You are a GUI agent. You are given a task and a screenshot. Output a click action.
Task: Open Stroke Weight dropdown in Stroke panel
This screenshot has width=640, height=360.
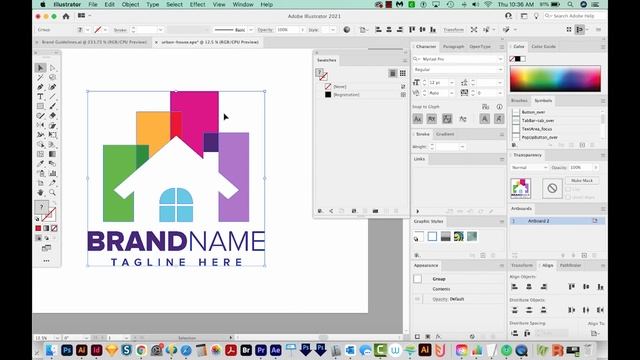pyautogui.click(x=462, y=147)
